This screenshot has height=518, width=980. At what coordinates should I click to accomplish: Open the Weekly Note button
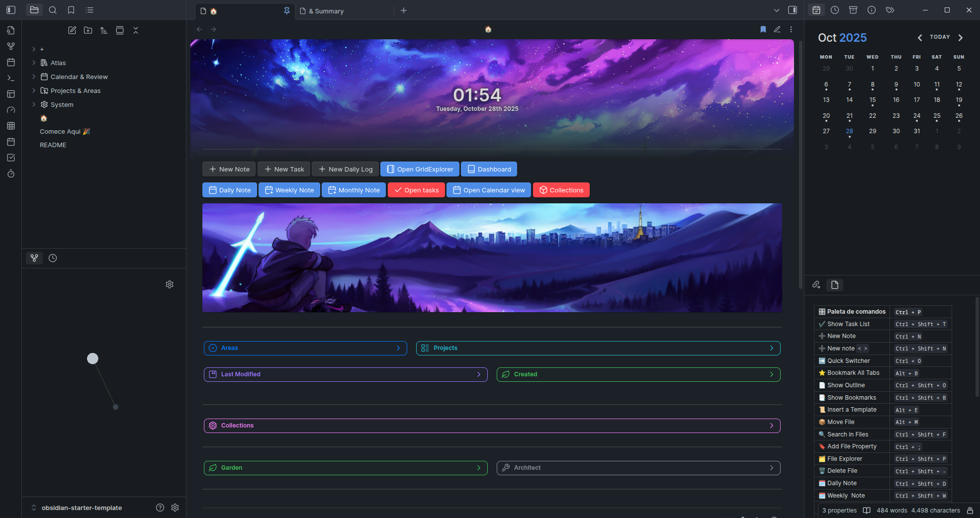(288, 190)
